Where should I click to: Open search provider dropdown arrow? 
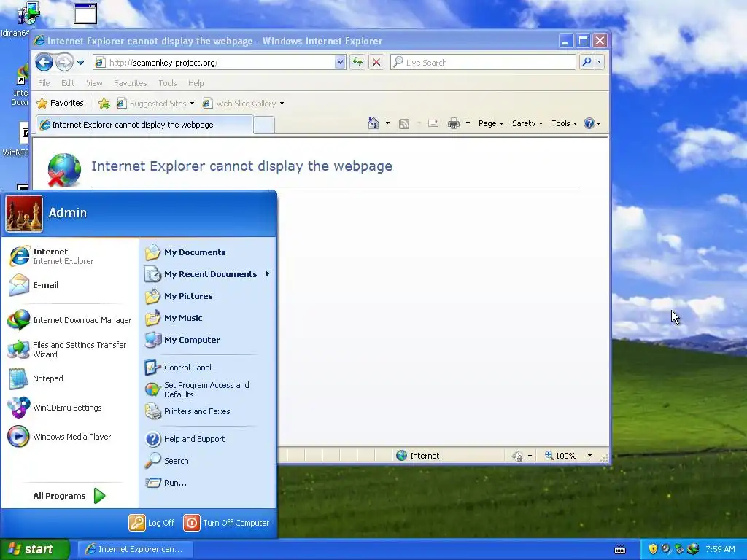click(x=600, y=63)
